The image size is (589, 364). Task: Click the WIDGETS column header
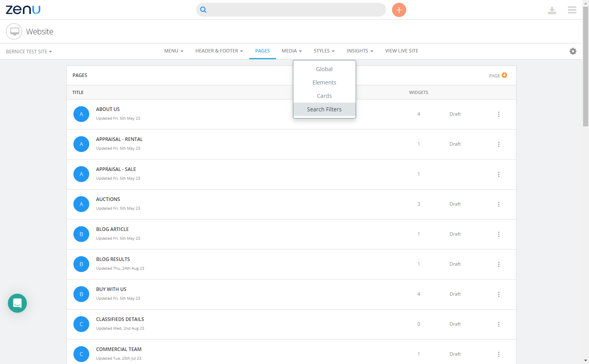point(419,92)
